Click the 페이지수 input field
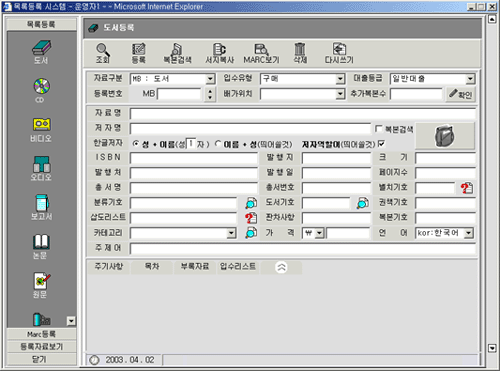 coord(445,173)
